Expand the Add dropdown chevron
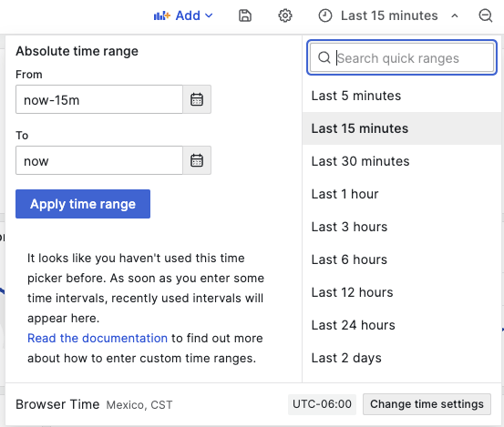Image resolution: width=504 pixels, height=427 pixels. (x=209, y=15)
